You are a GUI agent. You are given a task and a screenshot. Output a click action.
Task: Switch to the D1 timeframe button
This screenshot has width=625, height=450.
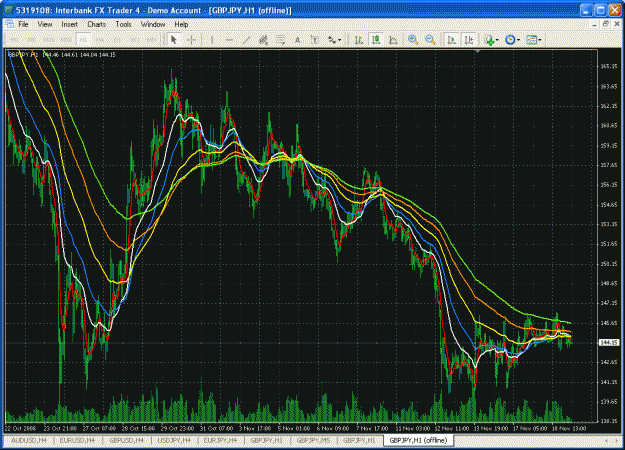[118, 40]
